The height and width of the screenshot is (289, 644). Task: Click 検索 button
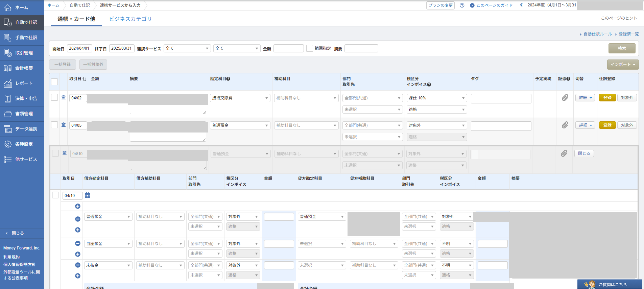click(622, 48)
